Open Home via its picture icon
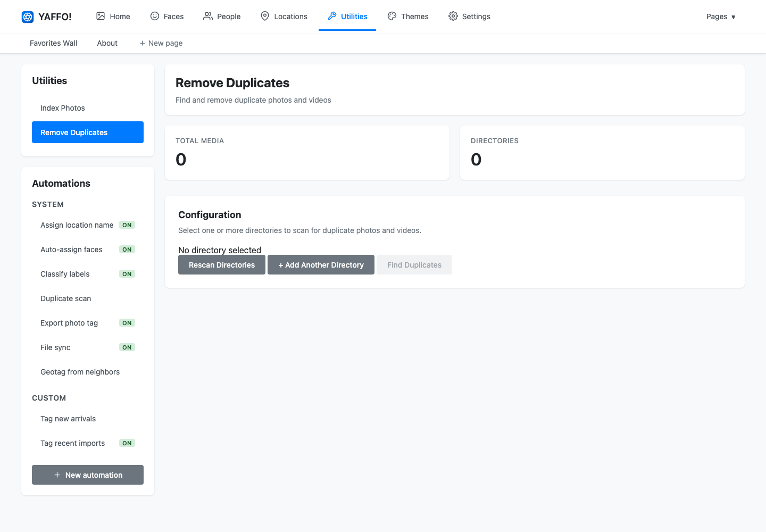The width and height of the screenshot is (766, 532). (101, 16)
